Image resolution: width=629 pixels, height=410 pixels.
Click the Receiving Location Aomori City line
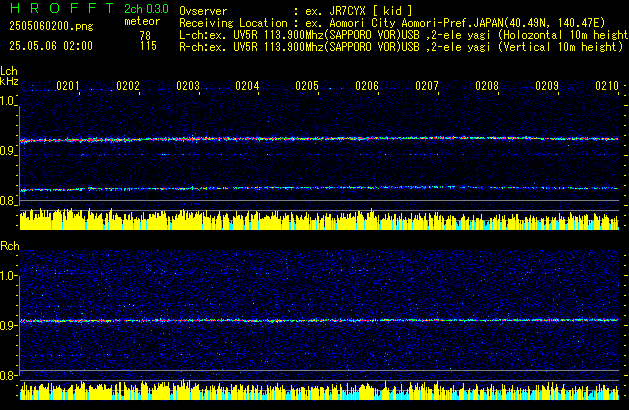[x=392, y=23]
